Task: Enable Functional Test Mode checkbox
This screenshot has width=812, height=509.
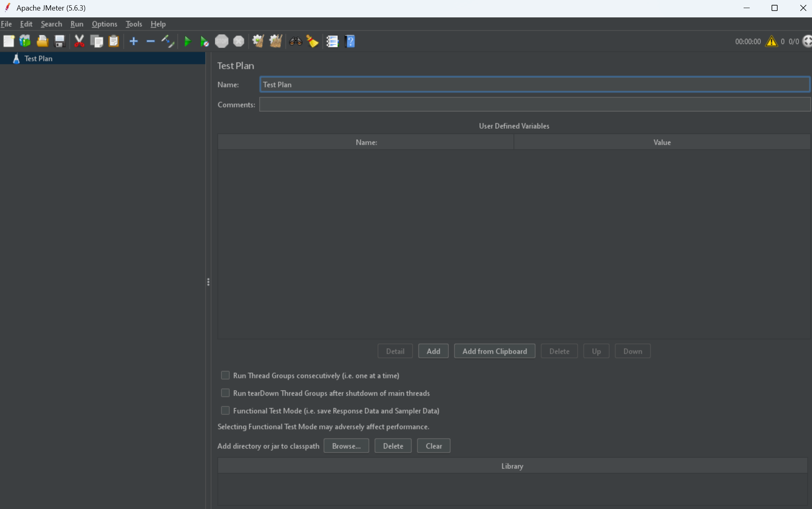Action: point(225,411)
